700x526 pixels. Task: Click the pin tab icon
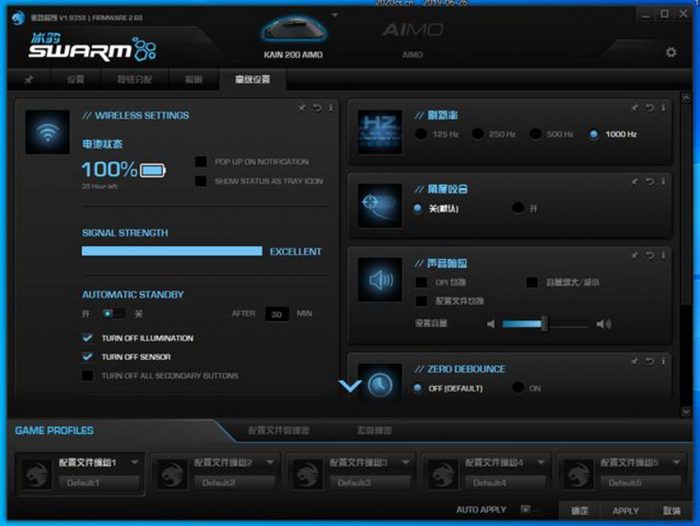28,79
